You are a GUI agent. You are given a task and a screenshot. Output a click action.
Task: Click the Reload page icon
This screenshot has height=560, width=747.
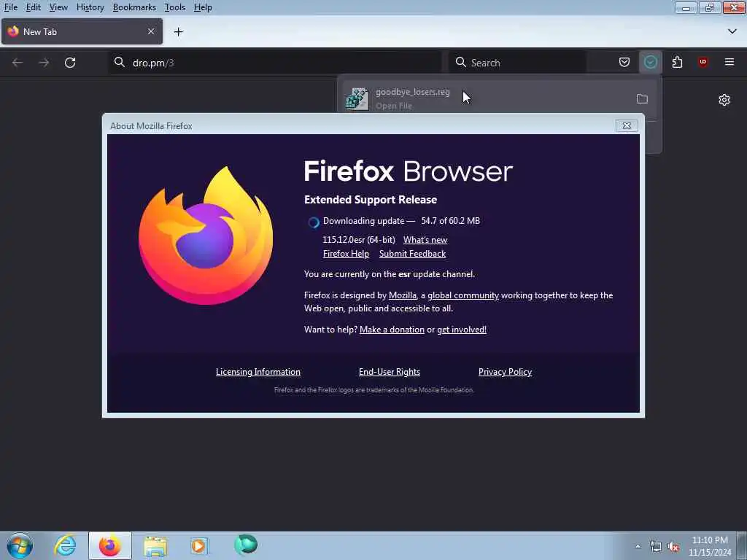[x=70, y=63]
